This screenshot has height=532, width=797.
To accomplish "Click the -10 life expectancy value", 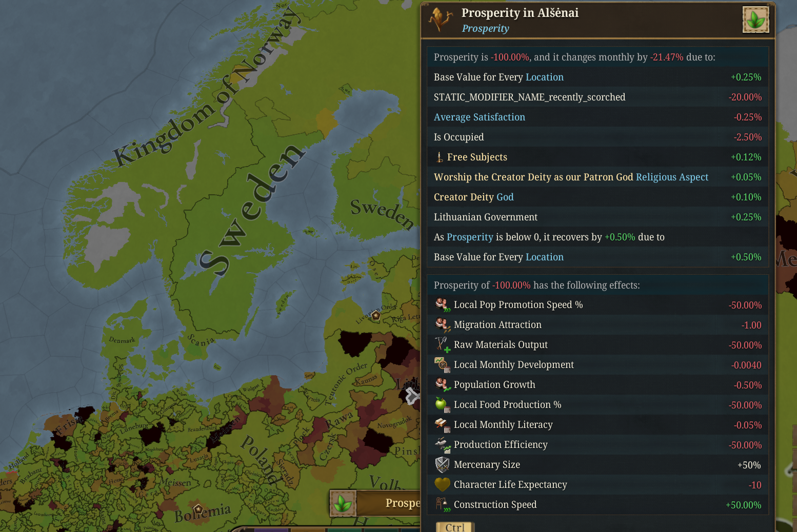I will (x=755, y=485).
